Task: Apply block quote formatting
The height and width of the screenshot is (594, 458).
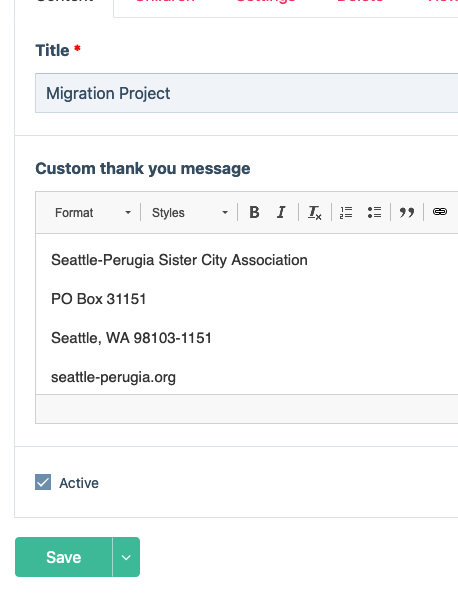Action: (x=407, y=212)
